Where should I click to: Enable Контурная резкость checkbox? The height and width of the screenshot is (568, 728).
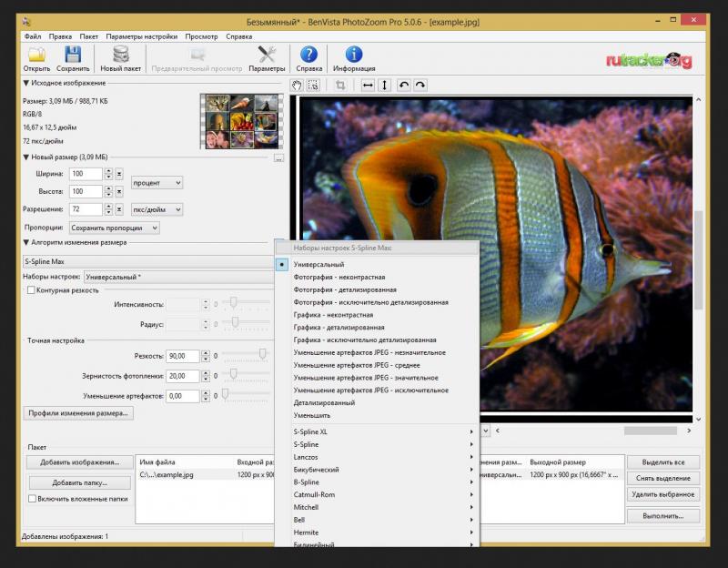[x=31, y=290]
